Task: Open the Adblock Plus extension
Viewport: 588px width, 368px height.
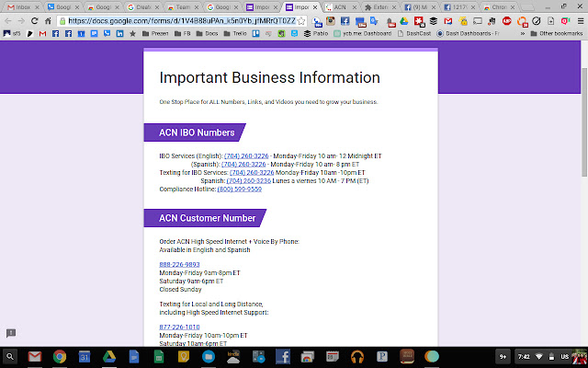Action: coord(507,21)
